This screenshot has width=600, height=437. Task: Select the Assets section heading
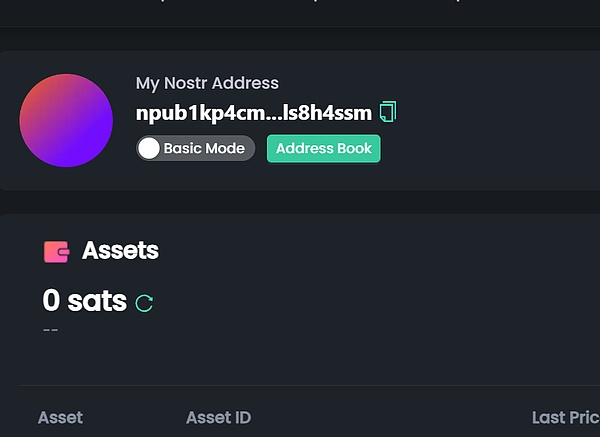pyautogui.click(x=120, y=251)
